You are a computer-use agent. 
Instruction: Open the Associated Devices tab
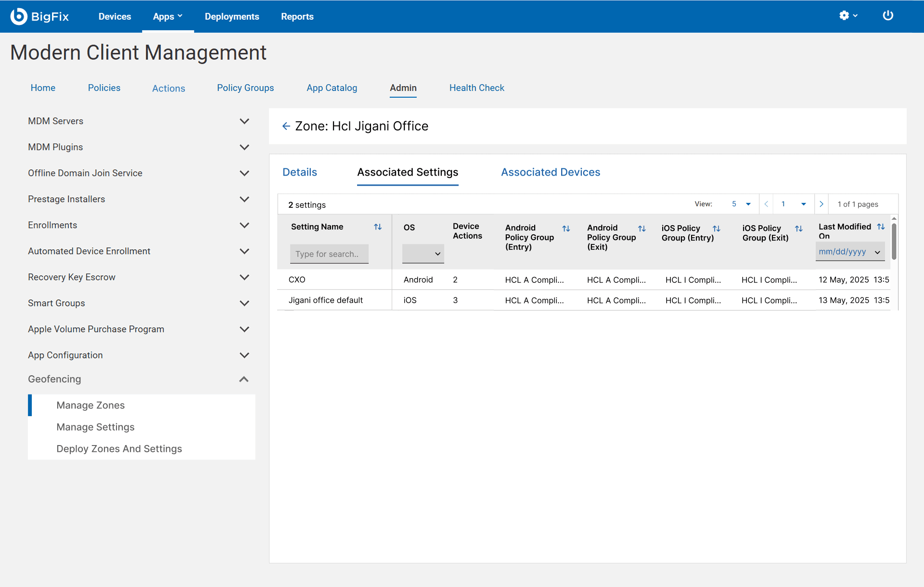pos(551,172)
